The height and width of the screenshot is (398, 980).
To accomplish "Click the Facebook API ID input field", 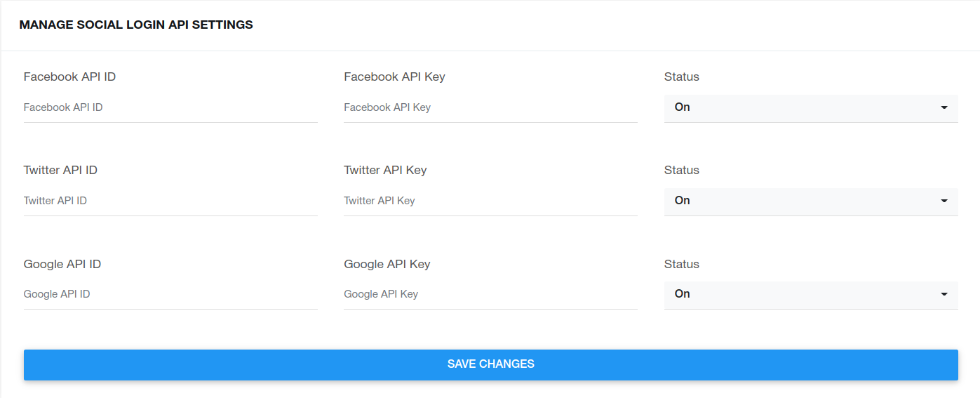I will [170, 107].
